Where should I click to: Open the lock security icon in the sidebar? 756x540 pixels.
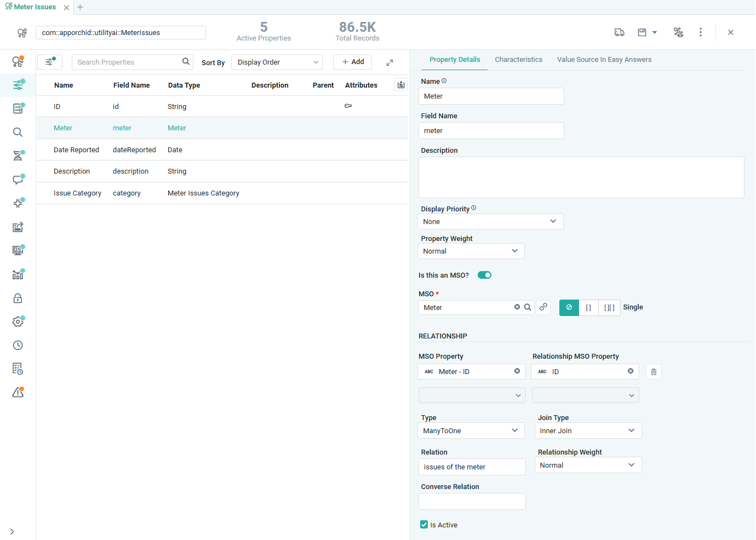18,298
